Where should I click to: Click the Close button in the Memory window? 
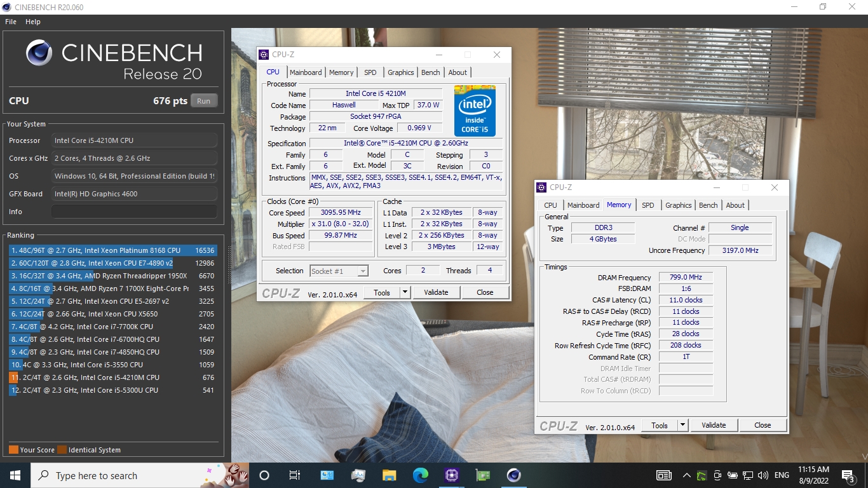pos(763,425)
